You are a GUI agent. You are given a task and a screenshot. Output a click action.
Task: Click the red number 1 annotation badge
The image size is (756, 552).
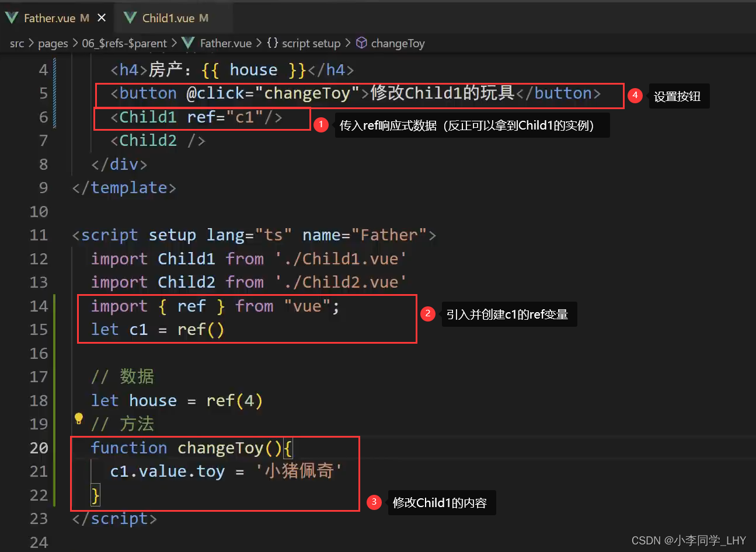click(320, 124)
